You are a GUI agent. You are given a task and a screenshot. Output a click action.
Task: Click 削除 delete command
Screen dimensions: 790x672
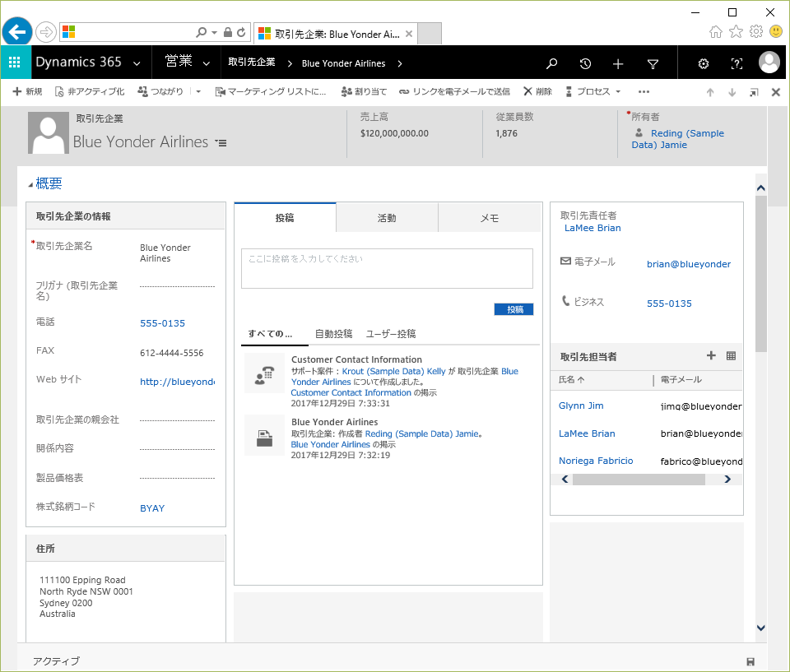point(537,91)
